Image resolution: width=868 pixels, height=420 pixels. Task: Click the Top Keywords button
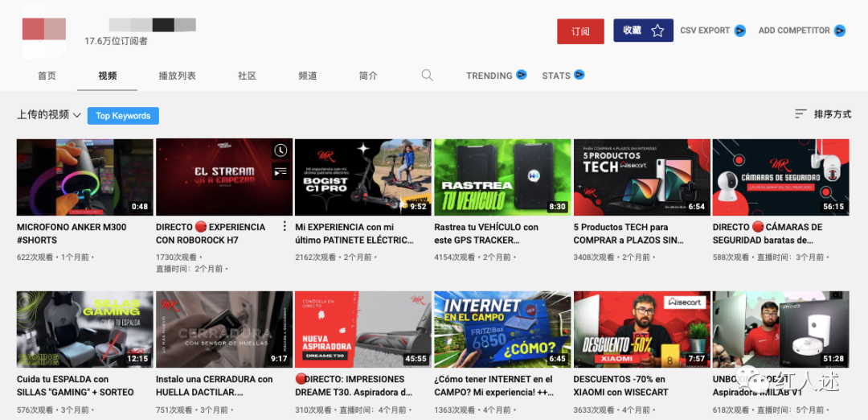point(123,116)
